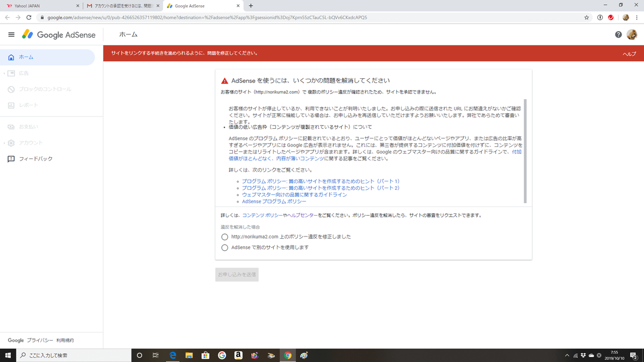View site info via padlock icon
The width and height of the screenshot is (644, 362).
[x=42, y=17]
